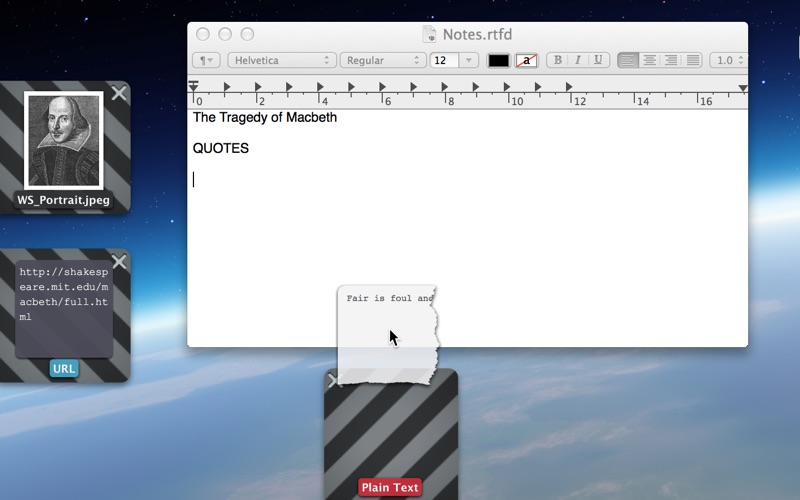
Task: Justify text alignment icon
Action: pyautogui.click(x=692, y=60)
